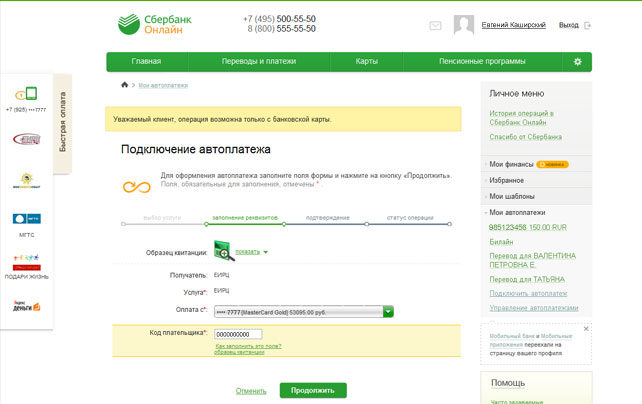Open the Билайн autopayment link

[x=501, y=242]
